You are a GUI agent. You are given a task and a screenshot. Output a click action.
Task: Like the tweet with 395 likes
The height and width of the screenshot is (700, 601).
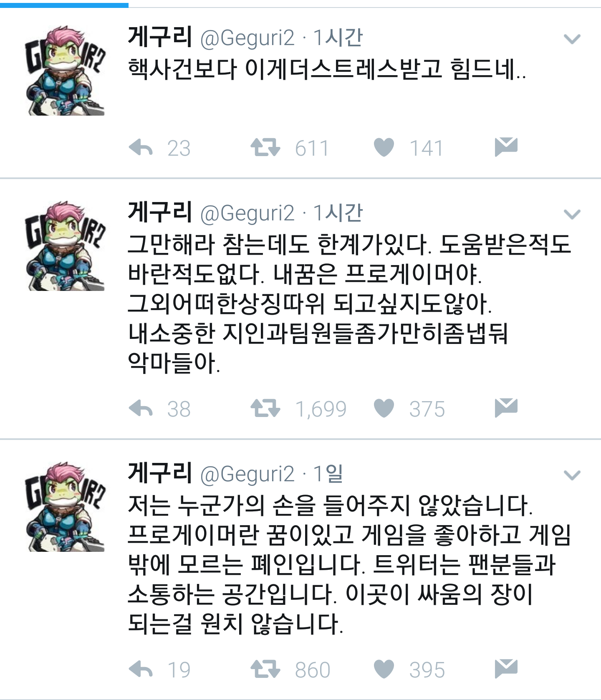(x=384, y=670)
